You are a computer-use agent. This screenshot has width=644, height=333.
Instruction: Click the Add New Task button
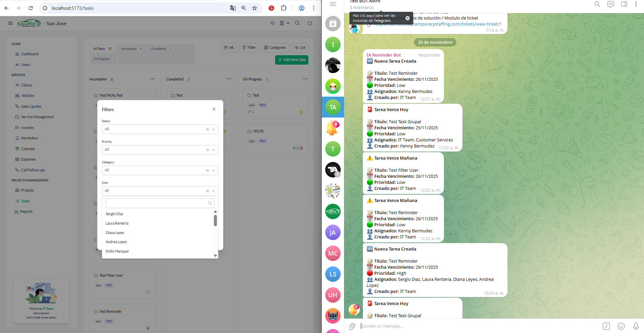coord(292,60)
